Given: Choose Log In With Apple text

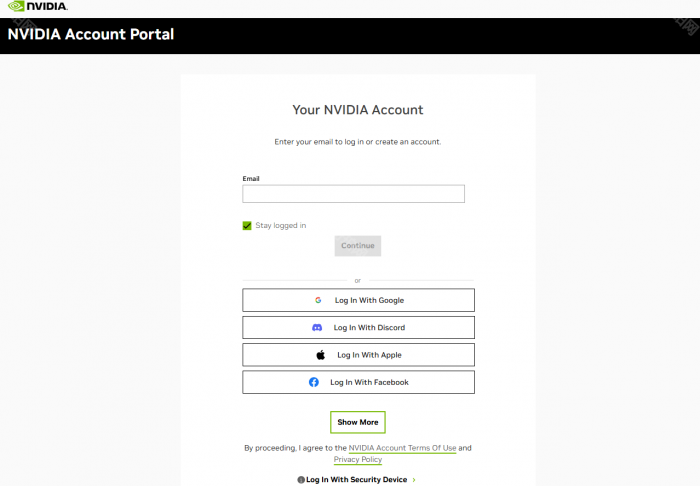Looking at the screenshot, I should click(369, 355).
